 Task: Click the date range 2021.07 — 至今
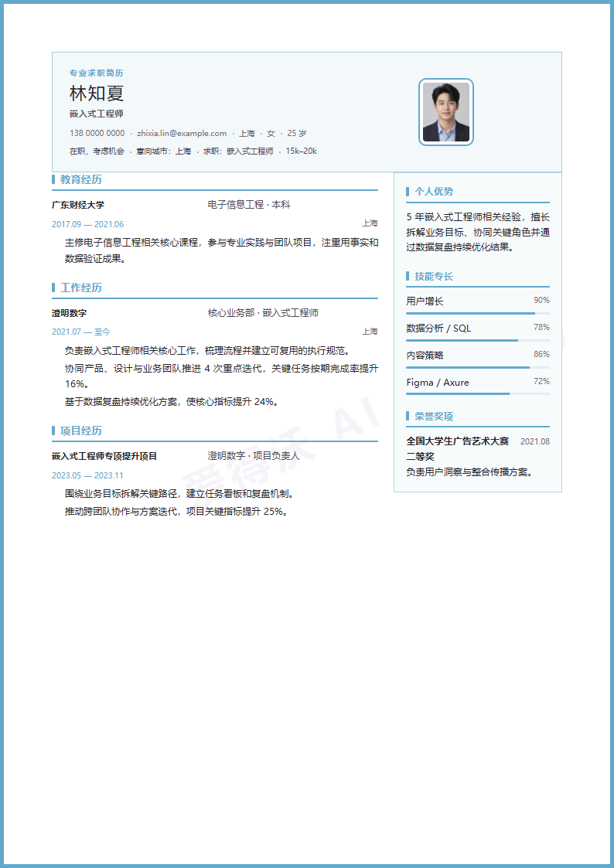[x=81, y=332]
